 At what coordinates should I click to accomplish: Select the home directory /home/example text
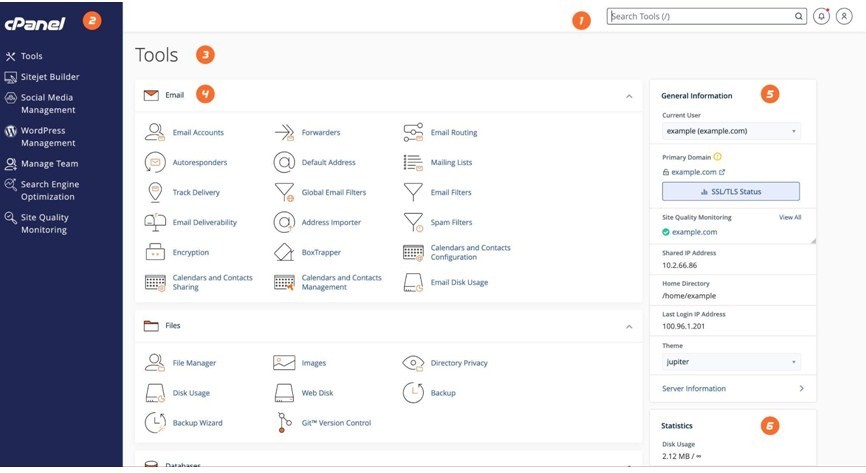[x=689, y=296]
